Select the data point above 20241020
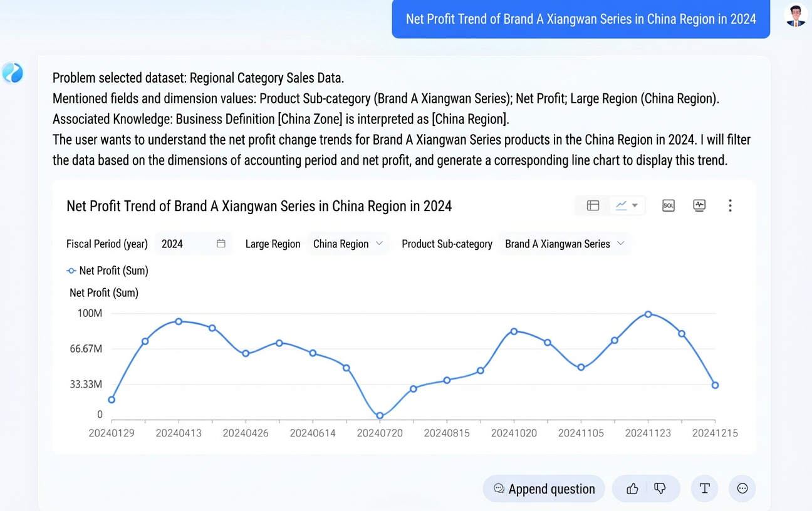 (514, 331)
